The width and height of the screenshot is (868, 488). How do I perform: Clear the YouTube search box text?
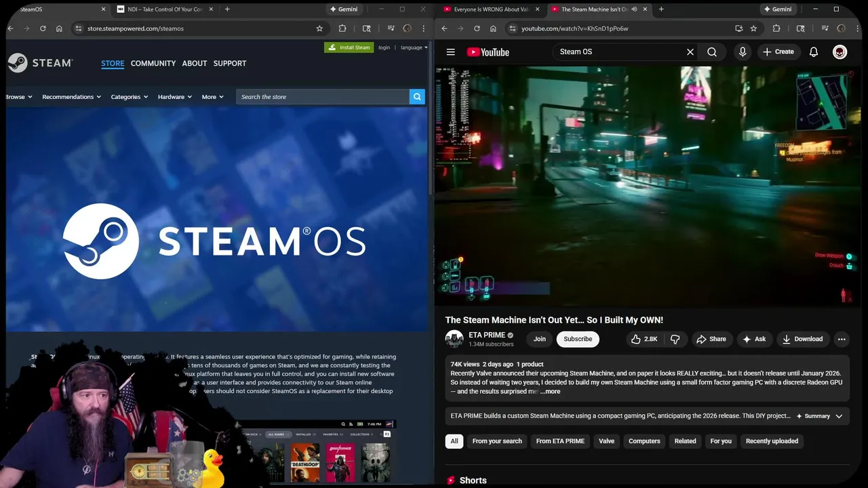tap(690, 52)
